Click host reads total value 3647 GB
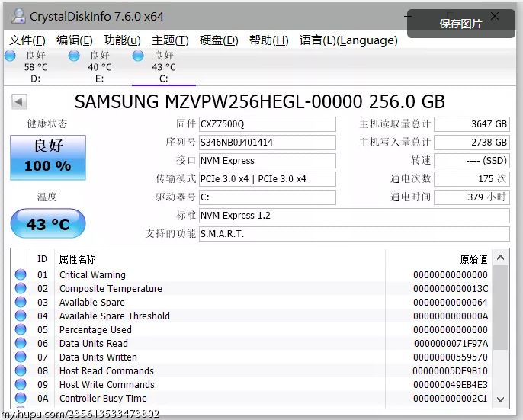The image size is (523, 420). [x=472, y=124]
